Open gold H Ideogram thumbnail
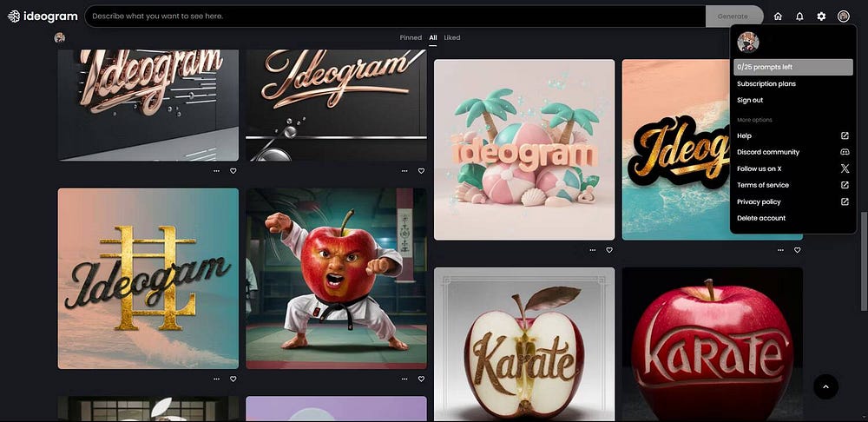 point(148,279)
